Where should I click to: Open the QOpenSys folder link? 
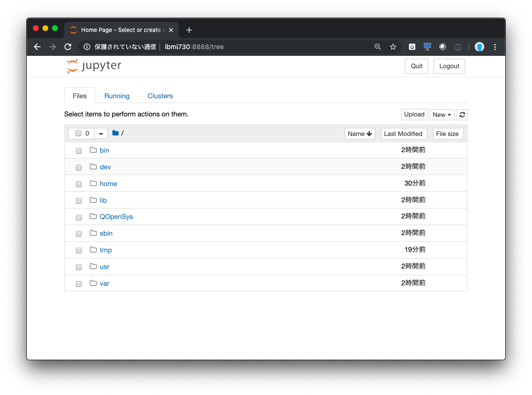tap(116, 217)
